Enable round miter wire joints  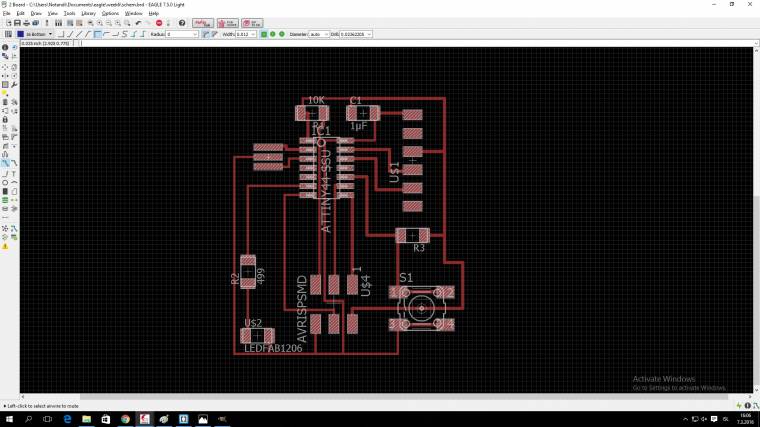[x=206, y=34]
